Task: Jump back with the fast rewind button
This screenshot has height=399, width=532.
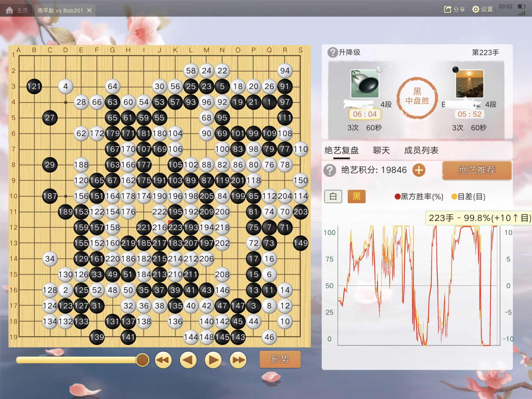Action: click(163, 360)
